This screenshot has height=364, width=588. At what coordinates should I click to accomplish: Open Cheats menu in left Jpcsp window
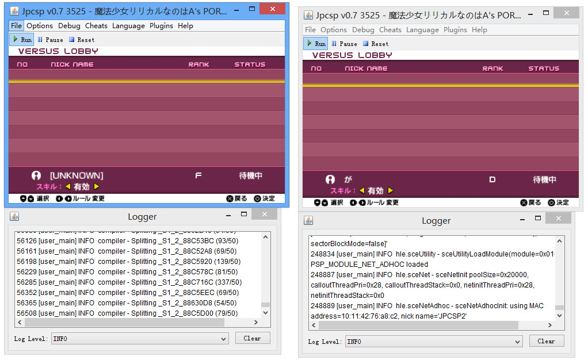pos(97,26)
